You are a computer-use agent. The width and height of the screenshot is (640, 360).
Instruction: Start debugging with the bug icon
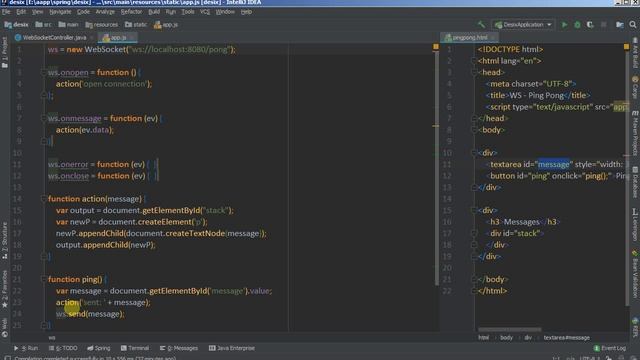pos(577,25)
